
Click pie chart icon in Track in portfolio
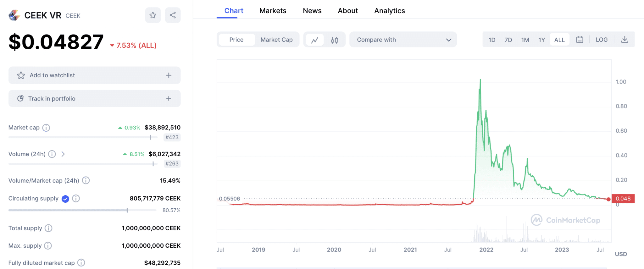[x=20, y=98]
